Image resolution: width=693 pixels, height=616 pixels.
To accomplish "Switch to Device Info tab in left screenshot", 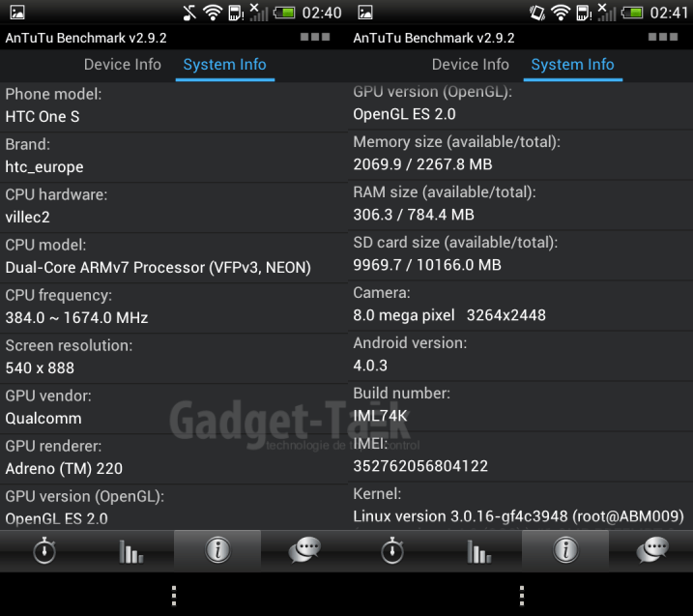I will click(123, 65).
